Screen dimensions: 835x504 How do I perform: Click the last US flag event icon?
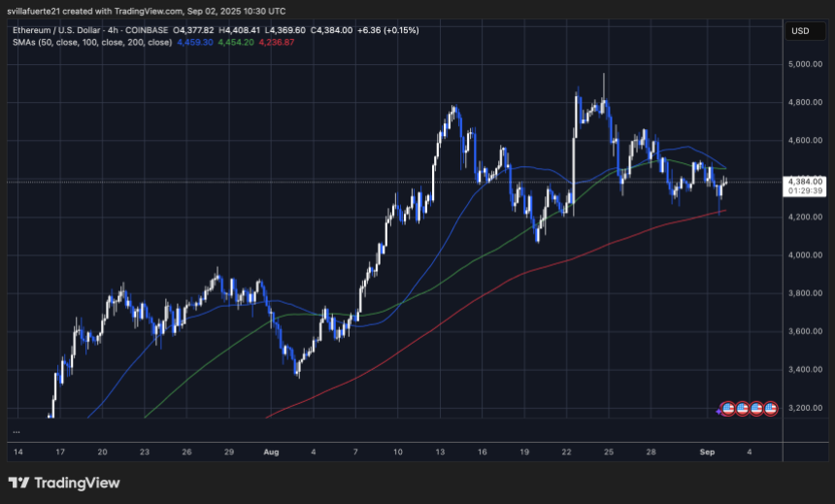tap(771, 409)
